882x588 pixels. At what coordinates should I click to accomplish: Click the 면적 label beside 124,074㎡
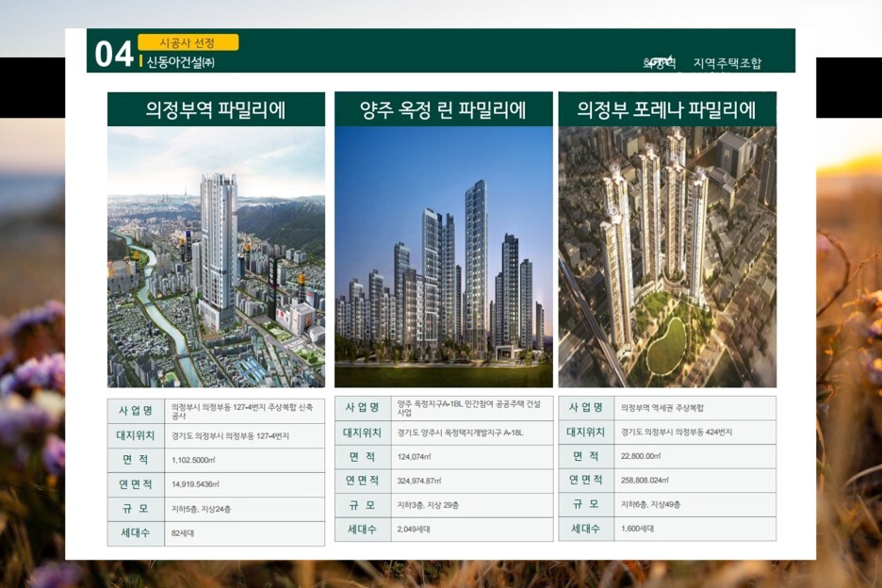[362, 457]
